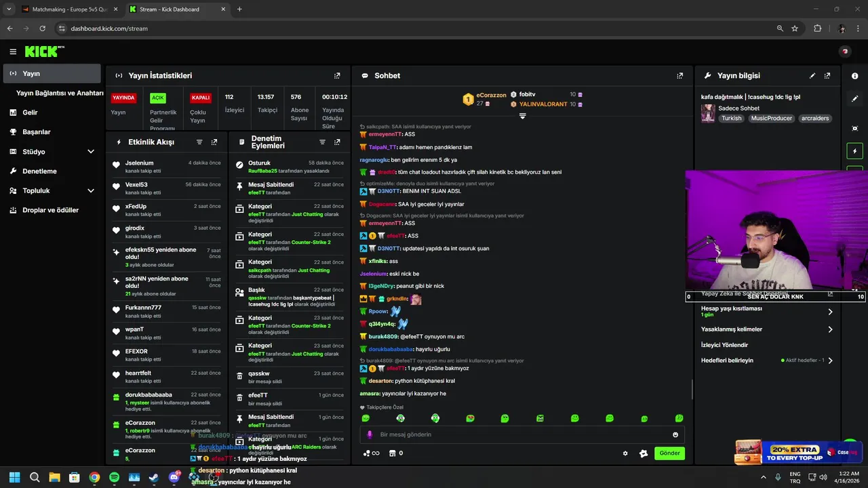Open İzleyici Yönlendir option
868x488 pixels.
click(724, 345)
